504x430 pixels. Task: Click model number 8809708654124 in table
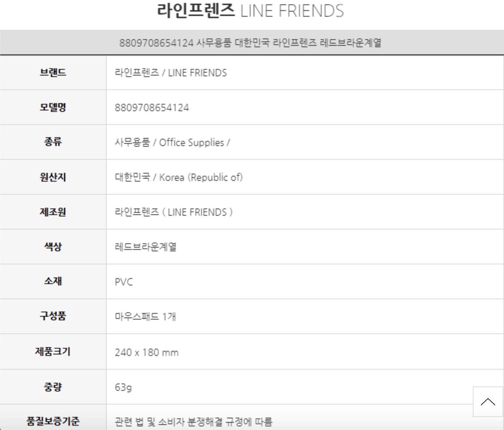[x=152, y=108]
